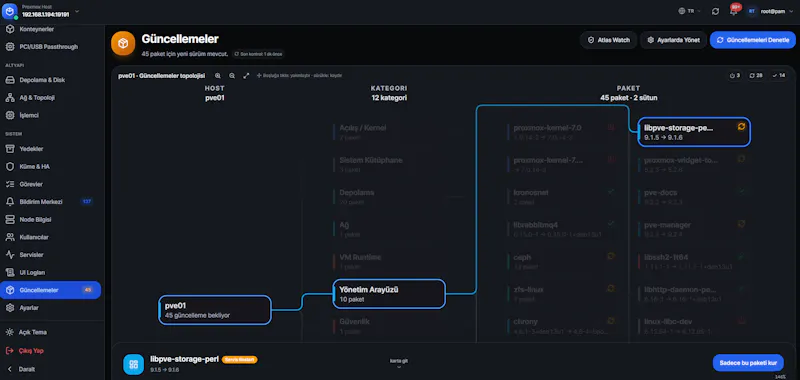Select the libhttp-daemon-pe... package node
The width and height of the screenshot is (800, 380).
tap(694, 294)
